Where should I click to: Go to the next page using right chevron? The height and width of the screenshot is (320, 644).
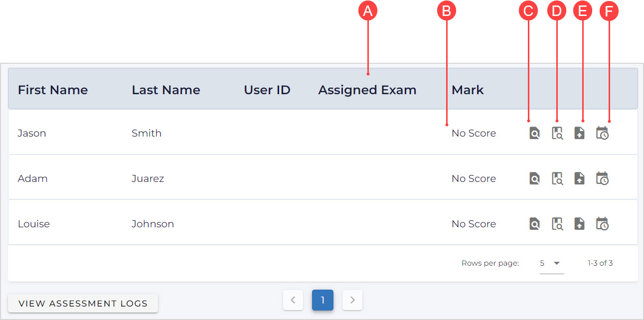(352, 300)
